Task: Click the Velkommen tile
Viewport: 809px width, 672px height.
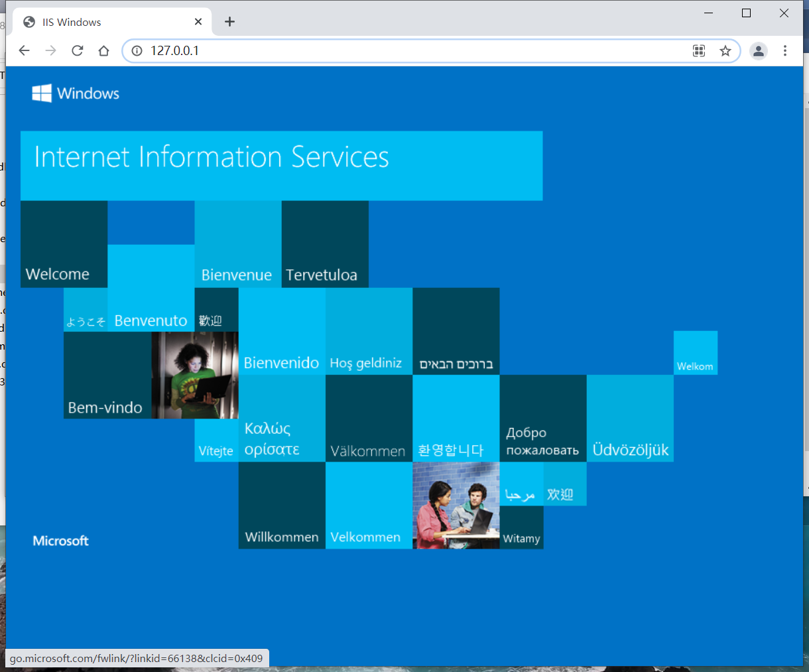Action: click(x=369, y=505)
